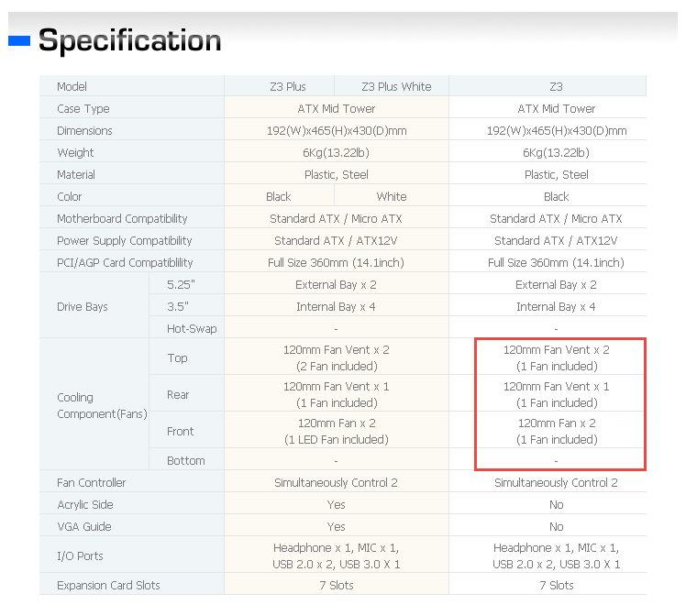The width and height of the screenshot is (697, 616).
Task: Click the Hot-Swap sub-row label
Action: [192, 328]
